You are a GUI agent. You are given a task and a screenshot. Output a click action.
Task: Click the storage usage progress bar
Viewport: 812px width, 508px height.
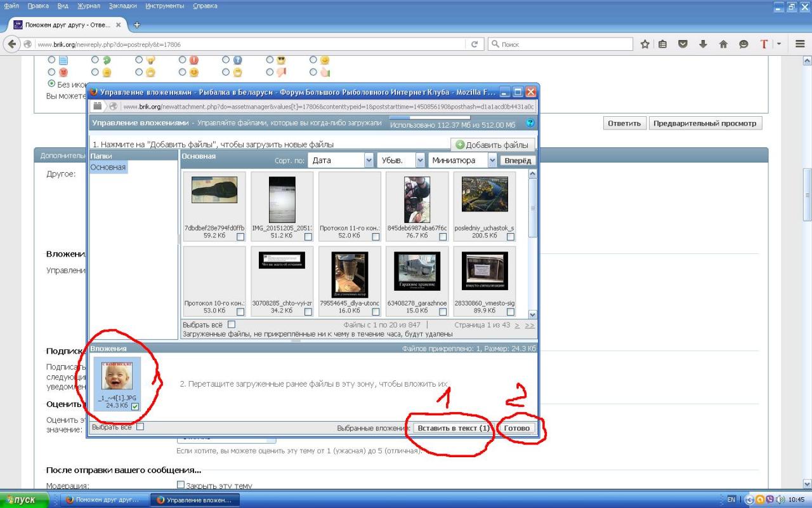tap(429, 117)
